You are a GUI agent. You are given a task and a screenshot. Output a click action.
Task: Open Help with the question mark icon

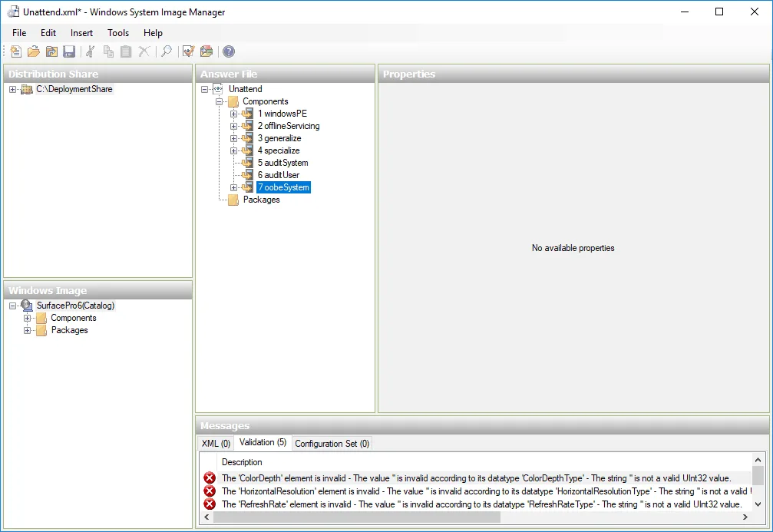pos(229,51)
